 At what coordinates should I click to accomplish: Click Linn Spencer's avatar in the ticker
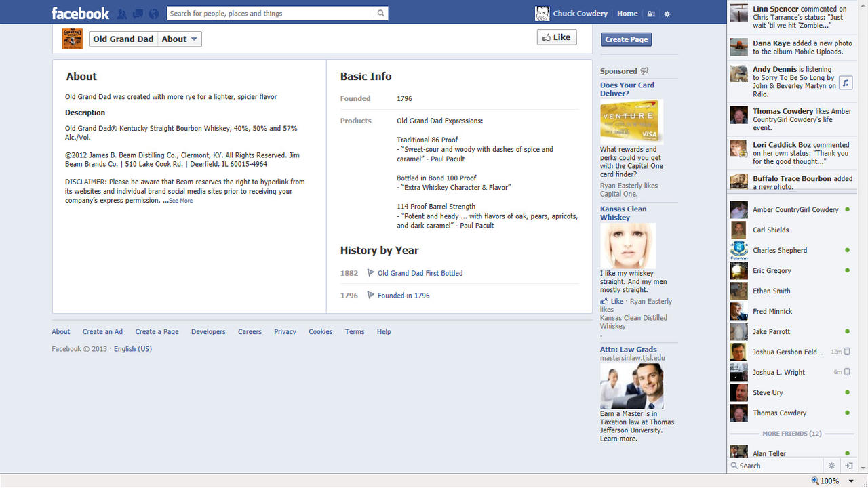point(739,14)
